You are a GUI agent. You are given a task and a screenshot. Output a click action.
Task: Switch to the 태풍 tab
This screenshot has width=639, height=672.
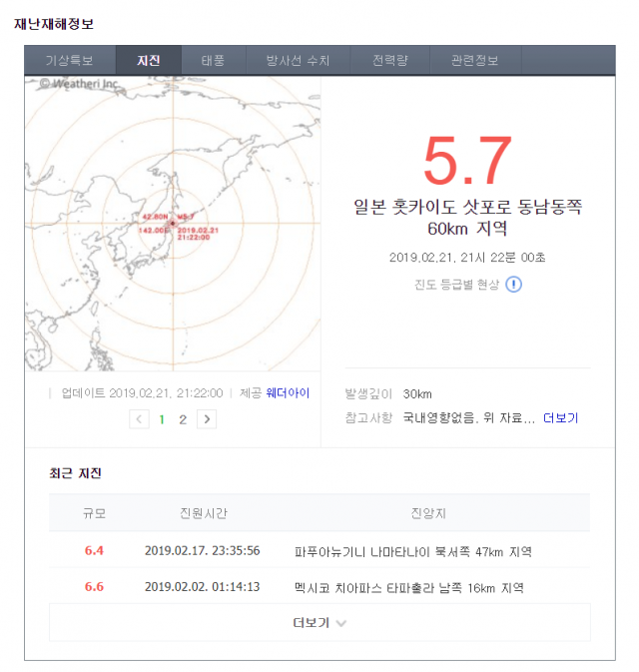[x=213, y=61]
